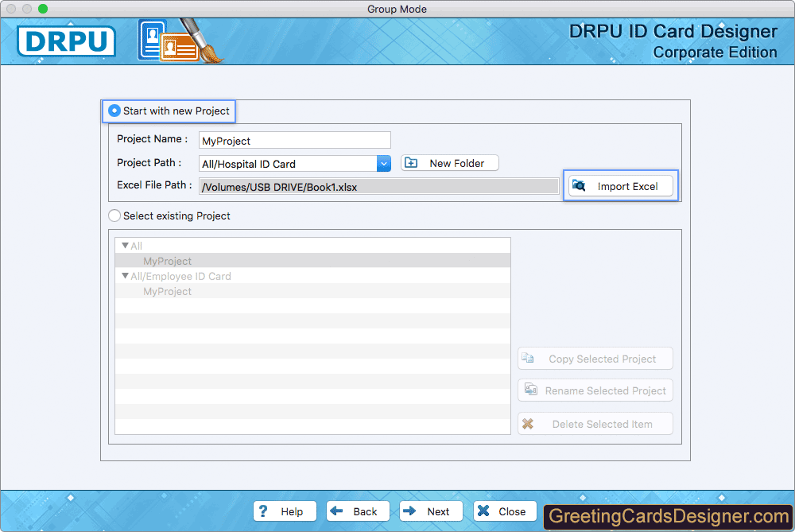Image resolution: width=795 pixels, height=532 pixels.
Task: Select 'Select existing Project' radio button
Action: pos(114,216)
